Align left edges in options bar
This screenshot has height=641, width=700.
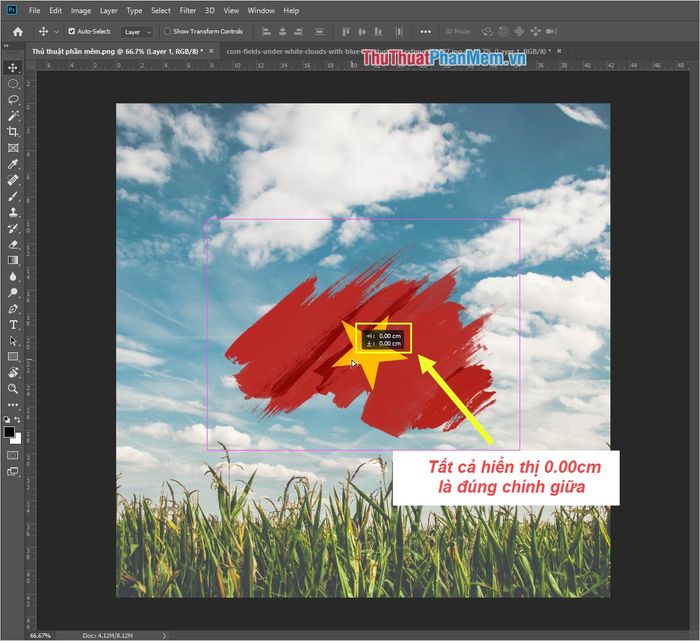click(x=266, y=32)
